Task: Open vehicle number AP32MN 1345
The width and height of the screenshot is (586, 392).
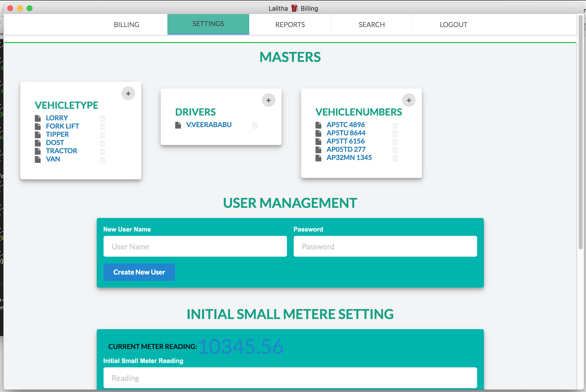Action: [x=349, y=158]
